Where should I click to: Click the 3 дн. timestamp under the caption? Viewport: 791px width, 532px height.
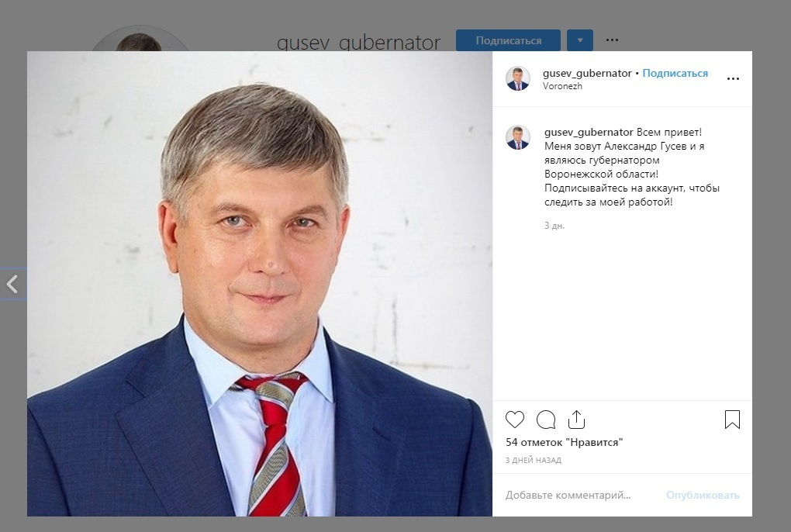click(x=554, y=226)
